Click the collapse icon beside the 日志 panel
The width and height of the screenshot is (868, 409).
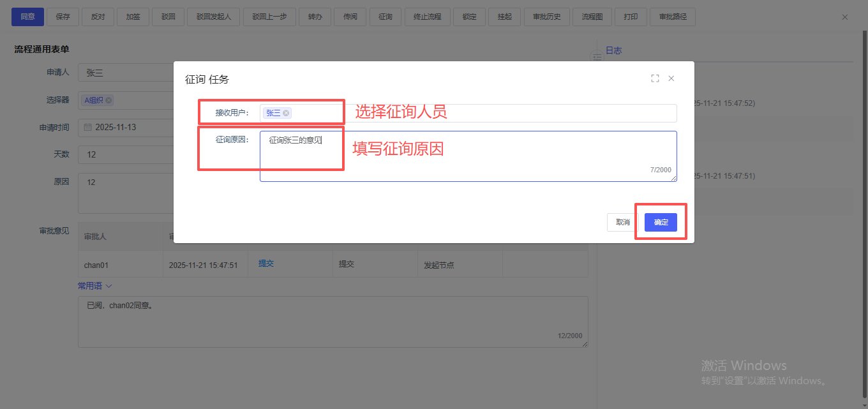click(597, 57)
